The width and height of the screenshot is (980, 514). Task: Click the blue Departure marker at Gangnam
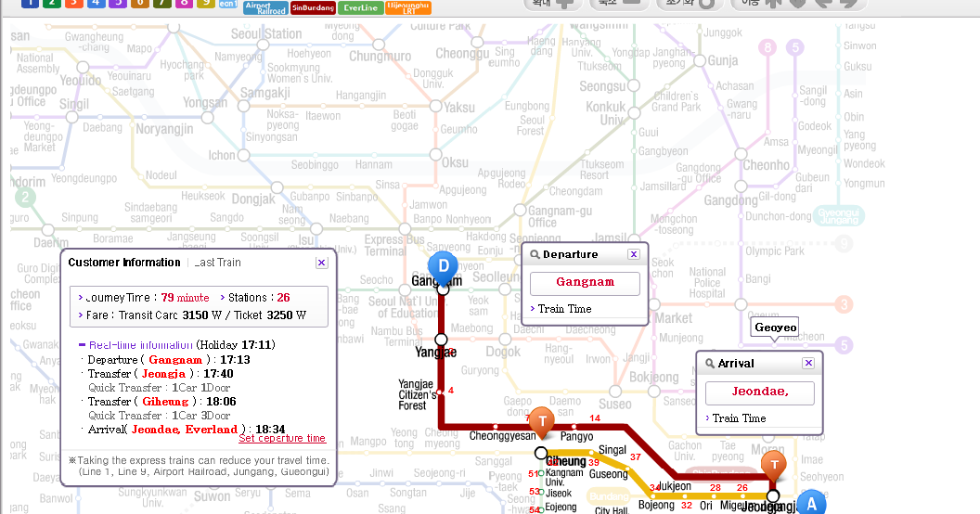point(443,266)
